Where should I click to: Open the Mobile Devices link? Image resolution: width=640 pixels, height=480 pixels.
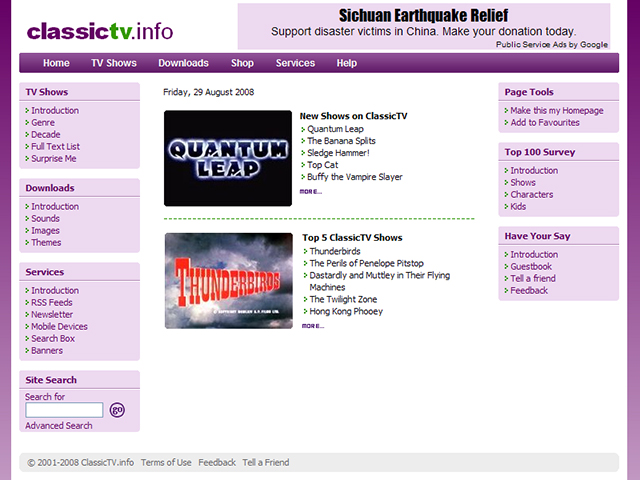point(59,327)
